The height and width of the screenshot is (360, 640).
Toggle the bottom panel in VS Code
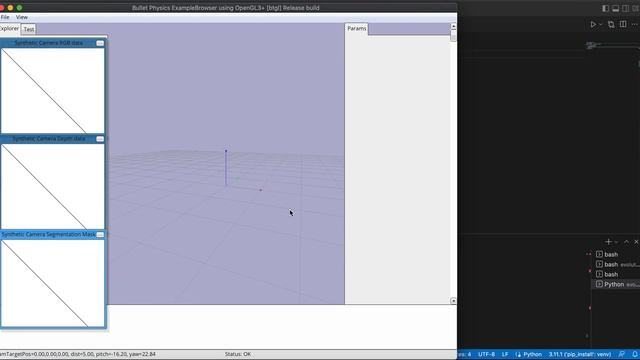tap(616, 8)
